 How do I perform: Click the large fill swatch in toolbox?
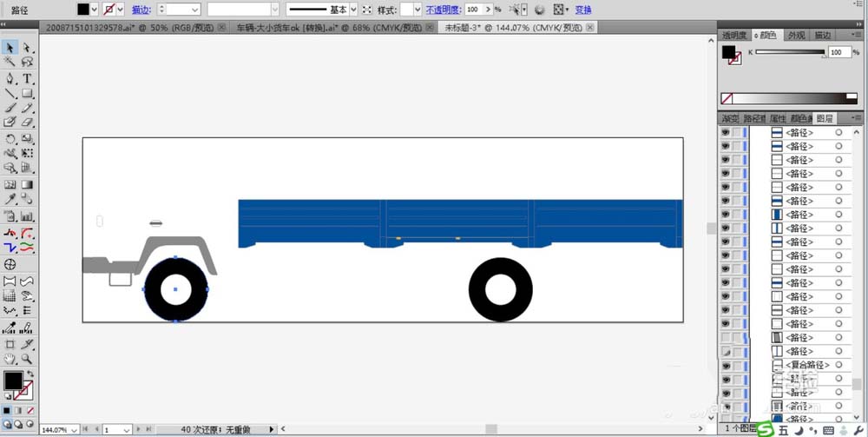pos(13,381)
